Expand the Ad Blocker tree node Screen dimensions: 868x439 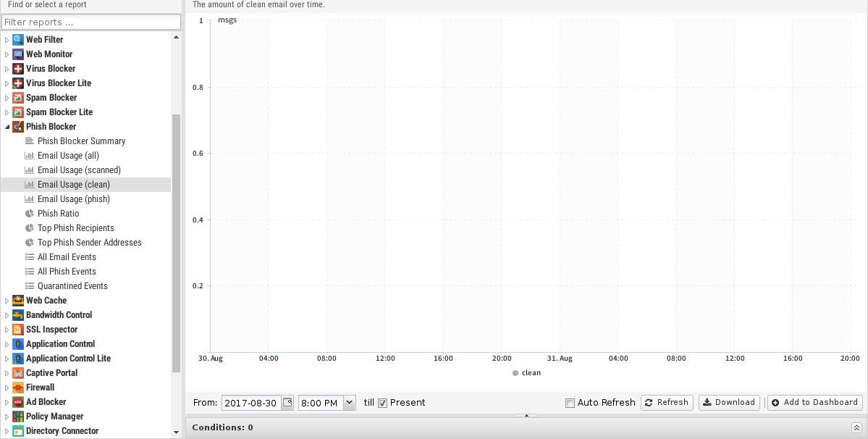point(7,402)
